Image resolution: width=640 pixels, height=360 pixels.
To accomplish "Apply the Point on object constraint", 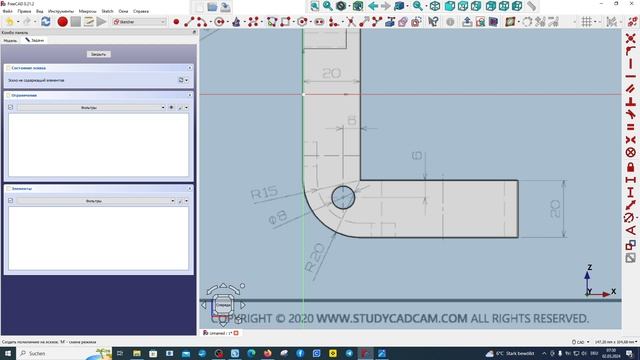I will click(x=631, y=51).
